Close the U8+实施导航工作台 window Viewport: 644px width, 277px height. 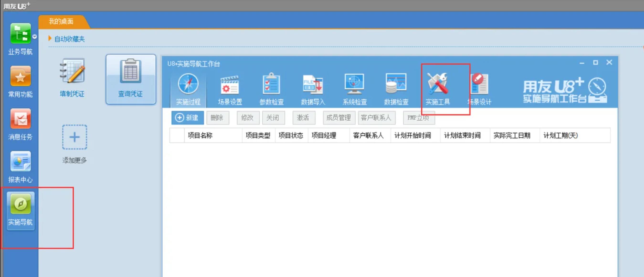tap(609, 62)
